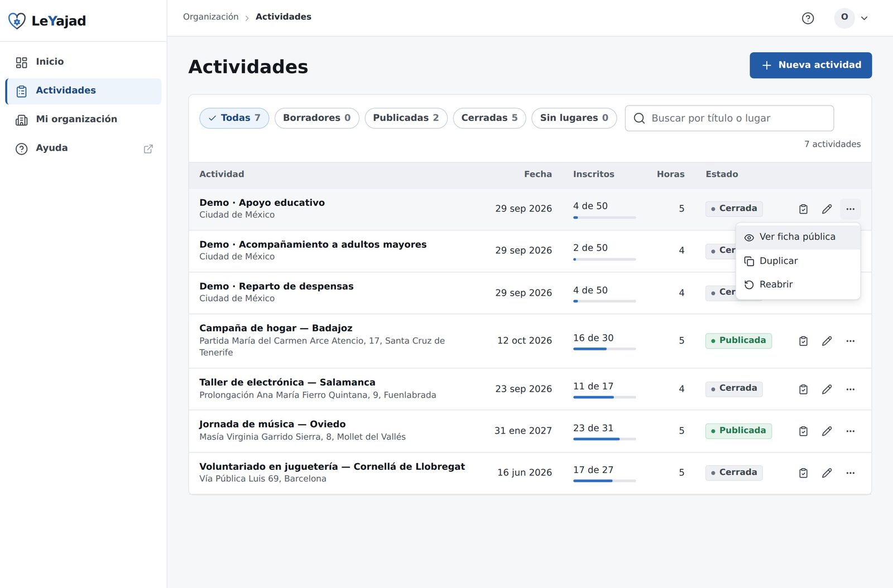Screen dimensions: 893x588
Task: Open Mi organización in sidebar
Action: 84,119
